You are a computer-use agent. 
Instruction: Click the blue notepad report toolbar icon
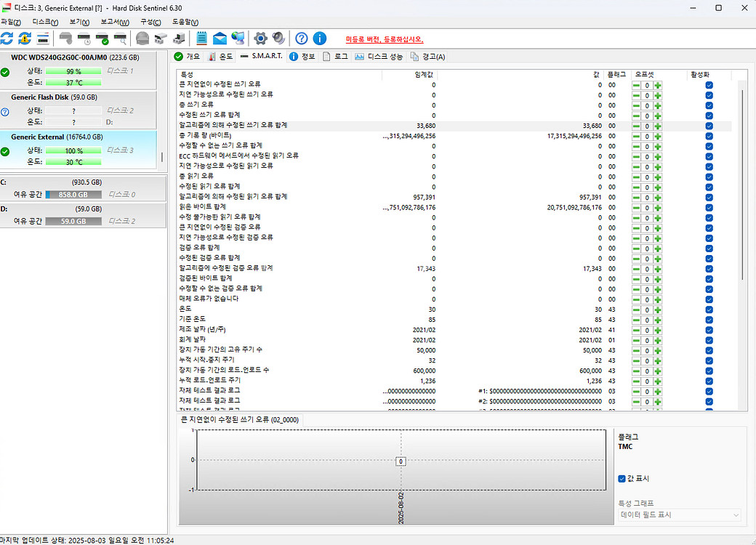coord(201,39)
